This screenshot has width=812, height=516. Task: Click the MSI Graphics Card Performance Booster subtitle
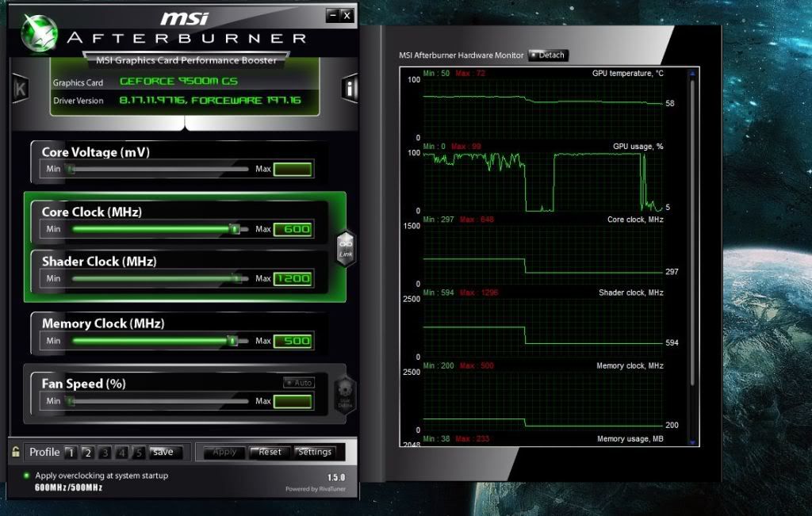186,60
